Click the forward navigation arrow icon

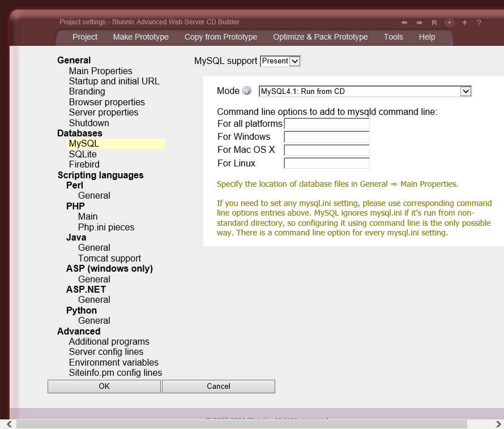418,22
